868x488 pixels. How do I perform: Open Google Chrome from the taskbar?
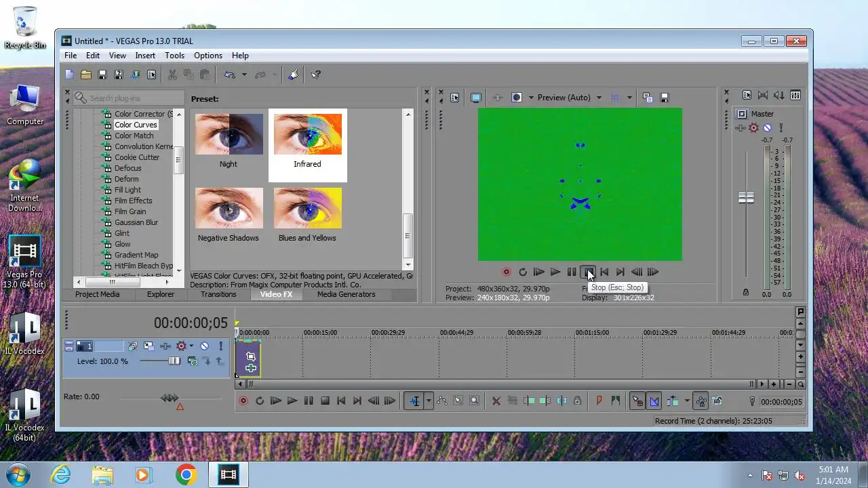[x=186, y=474]
